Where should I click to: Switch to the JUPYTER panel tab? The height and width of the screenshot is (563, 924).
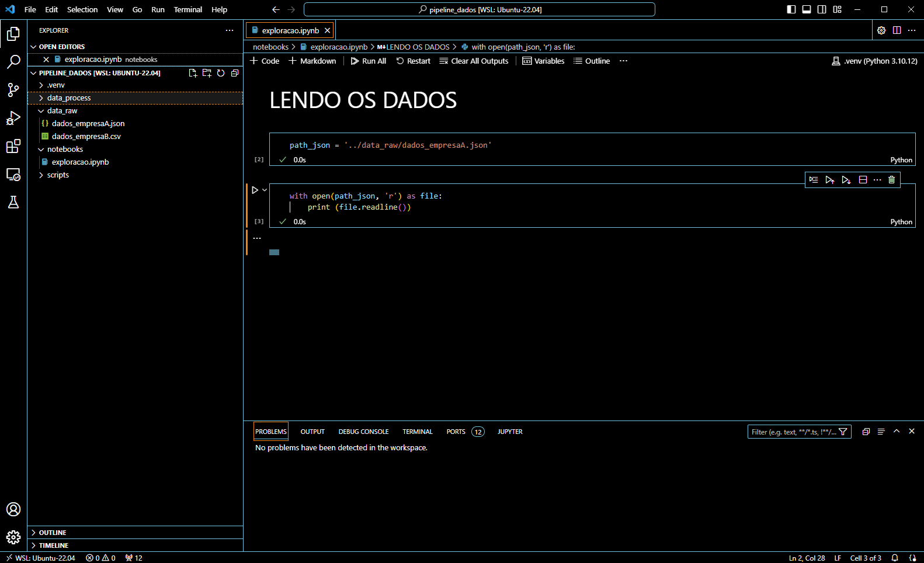tap(510, 432)
